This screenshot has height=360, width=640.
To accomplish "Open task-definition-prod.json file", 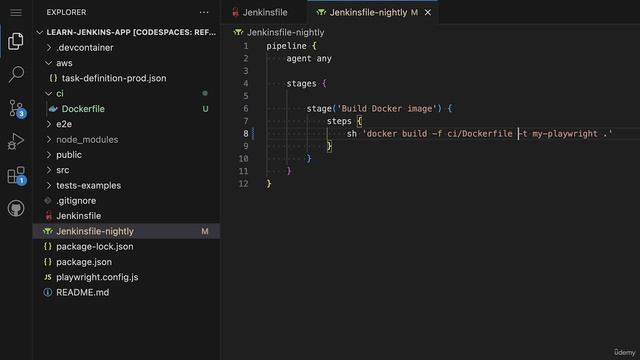I will (x=114, y=78).
